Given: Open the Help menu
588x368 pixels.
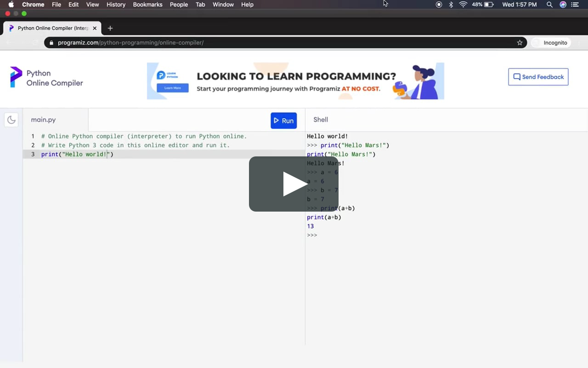Looking at the screenshot, I should (247, 5).
